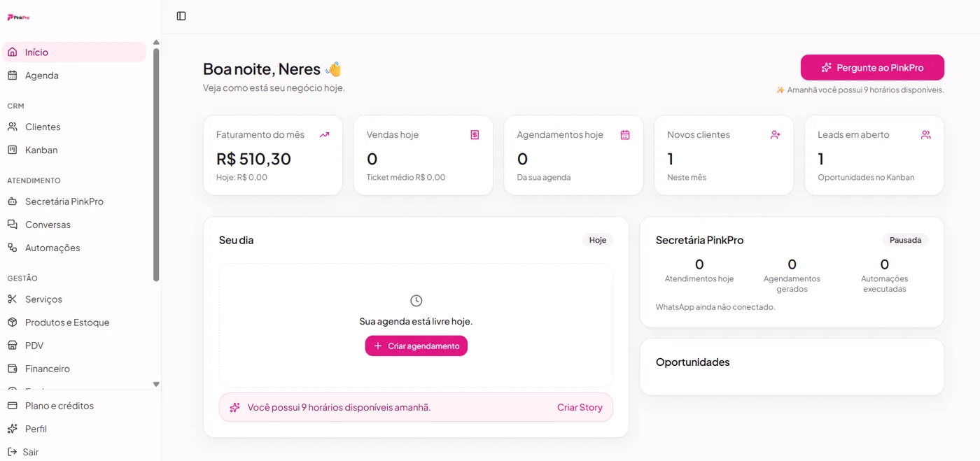Viewport: 980px width, 461px height.
Task: Toggle the sidebar panel icon
Action: [x=181, y=16]
